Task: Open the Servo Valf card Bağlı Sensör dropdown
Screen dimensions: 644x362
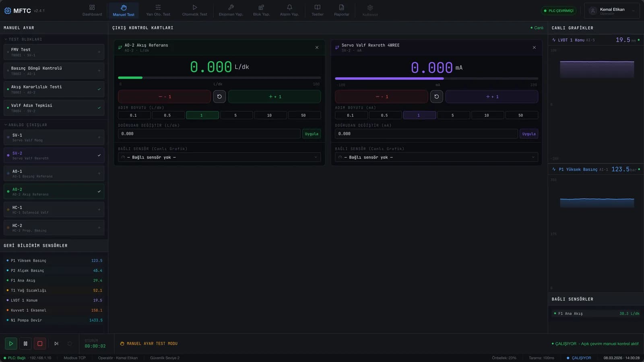Action: tap(436, 157)
